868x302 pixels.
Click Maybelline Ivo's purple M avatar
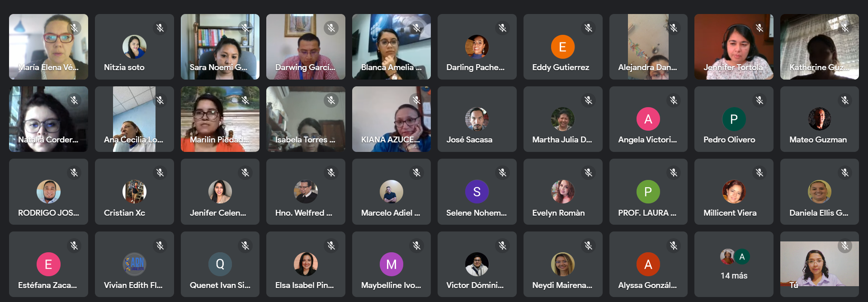(x=392, y=264)
